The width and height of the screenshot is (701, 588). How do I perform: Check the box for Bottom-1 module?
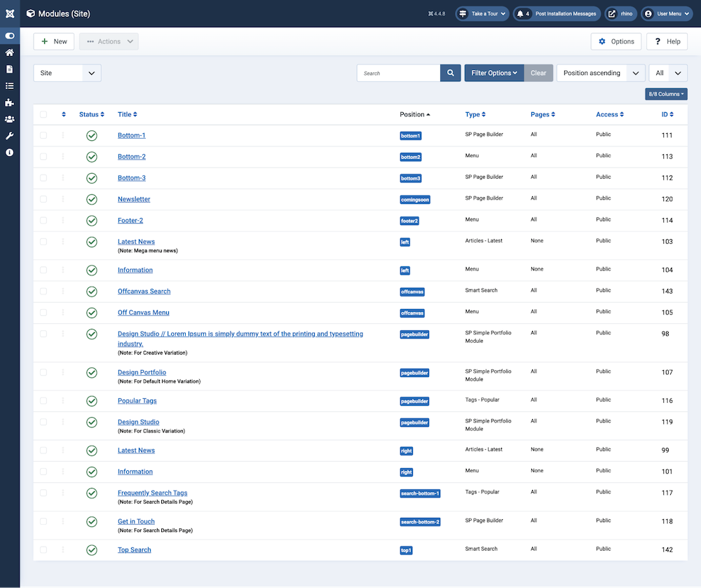coord(43,135)
